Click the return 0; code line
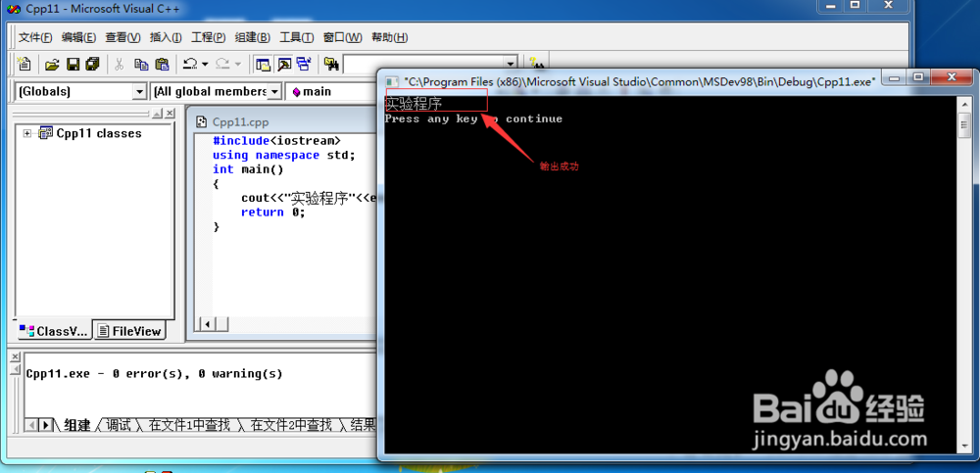The image size is (980, 473). tap(273, 213)
